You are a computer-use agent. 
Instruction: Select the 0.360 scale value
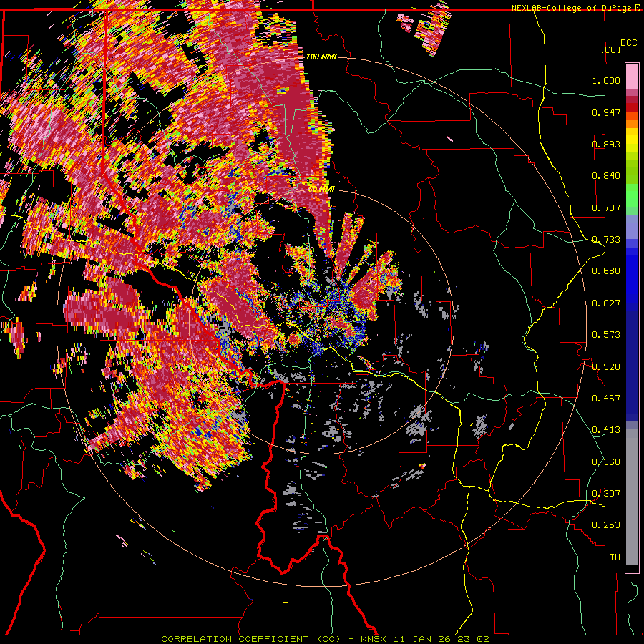(x=606, y=462)
